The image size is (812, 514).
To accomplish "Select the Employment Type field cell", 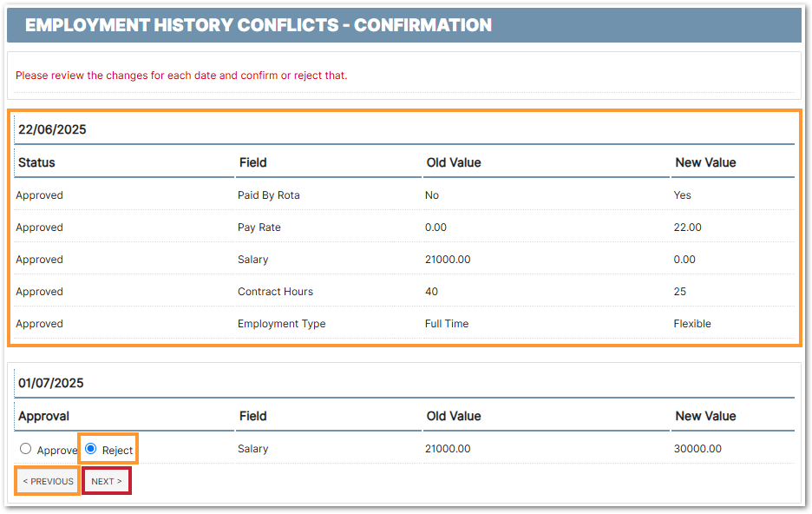I will point(282,324).
